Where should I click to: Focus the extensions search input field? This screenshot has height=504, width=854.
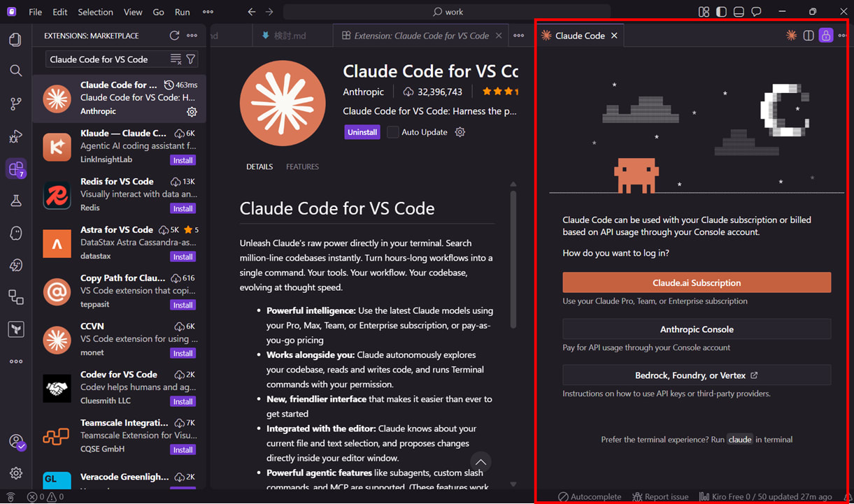click(x=106, y=59)
